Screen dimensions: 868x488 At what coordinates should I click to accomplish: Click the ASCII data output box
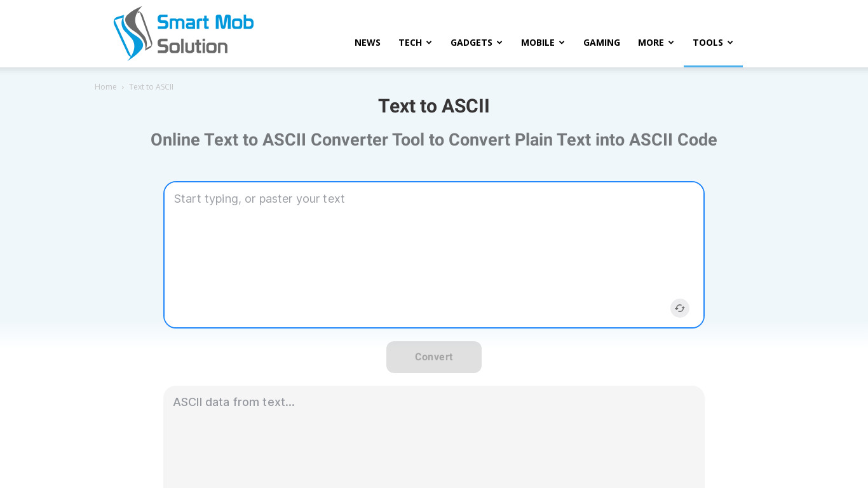[x=433, y=438]
